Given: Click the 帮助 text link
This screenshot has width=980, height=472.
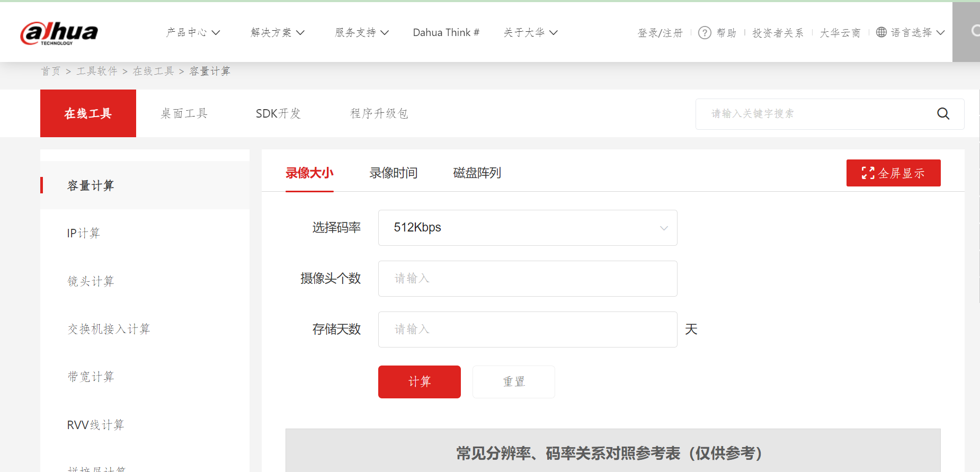Looking at the screenshot, I should 726,33.
